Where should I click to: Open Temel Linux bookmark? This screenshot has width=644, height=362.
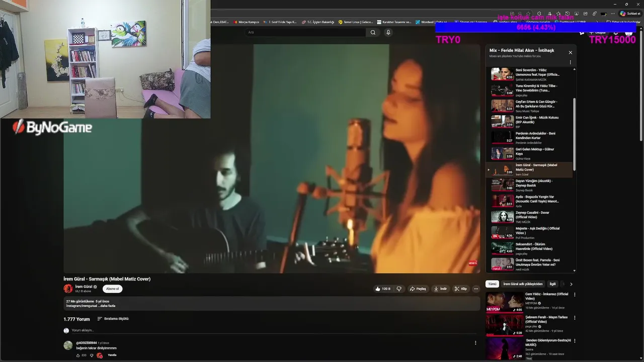click(x=356, y=22)
